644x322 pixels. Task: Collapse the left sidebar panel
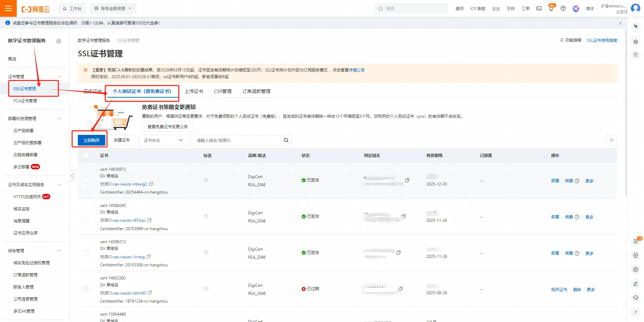click(x=72, y=175)
